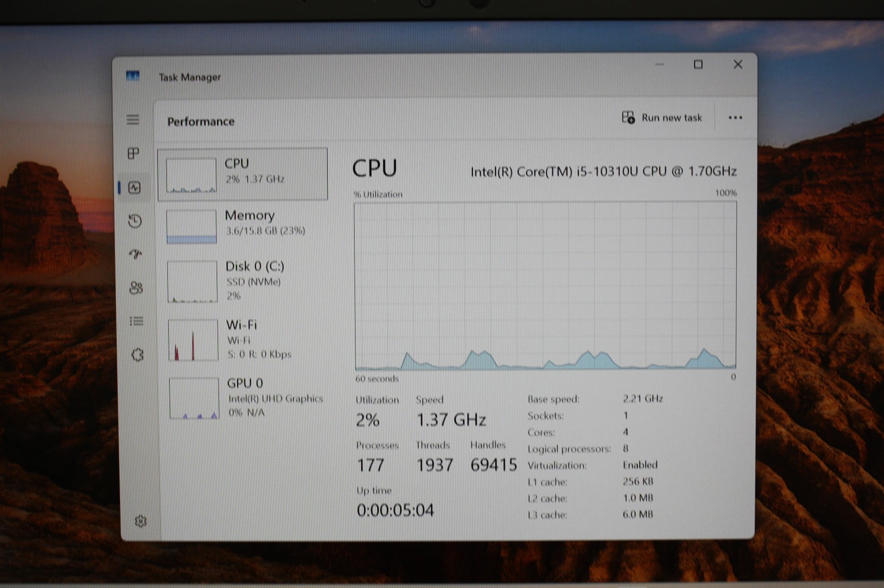Click the up time value 0:00:05:04
The height and width of the screenshot is (588, 884).
pos(395,510)
